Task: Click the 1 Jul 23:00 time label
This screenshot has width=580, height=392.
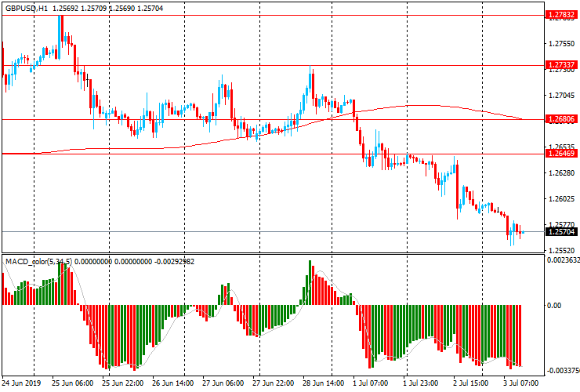Action: (x=421, y=383)
